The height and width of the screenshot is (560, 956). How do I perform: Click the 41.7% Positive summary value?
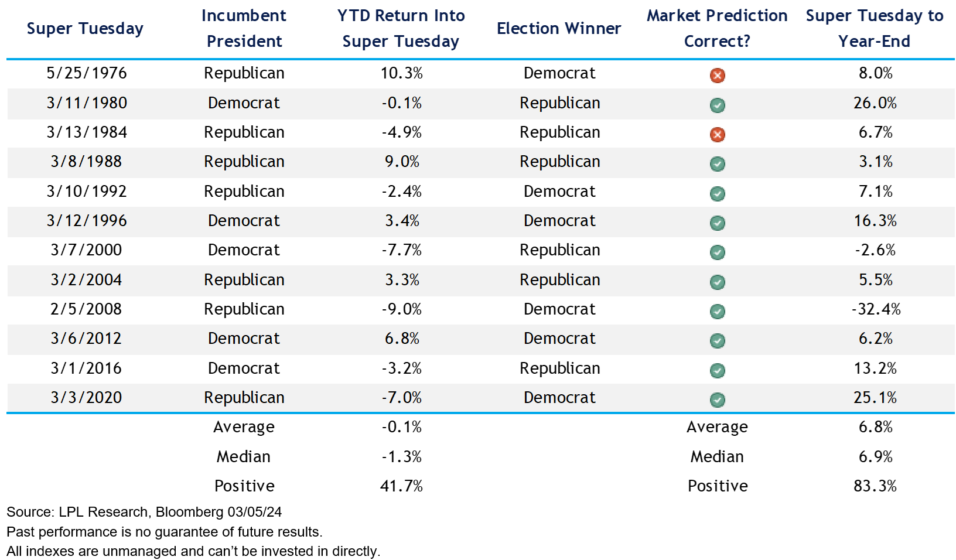tap(401, 486)
